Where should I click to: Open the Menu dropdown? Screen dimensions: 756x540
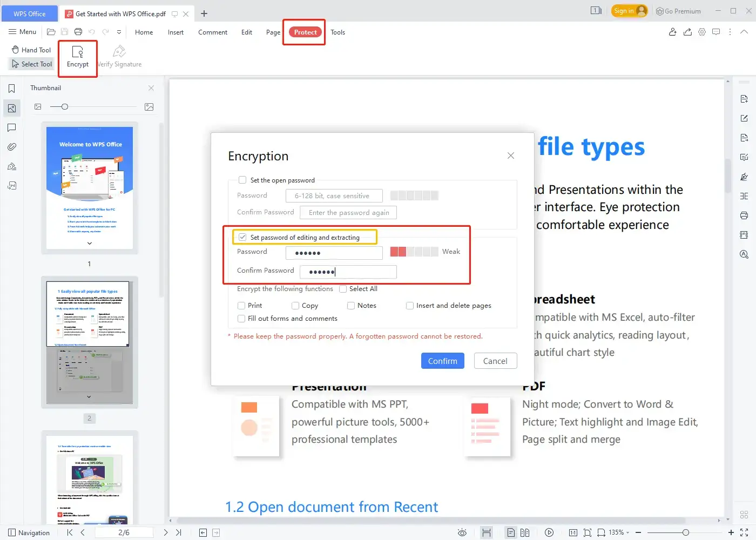(x=22, y=32)
